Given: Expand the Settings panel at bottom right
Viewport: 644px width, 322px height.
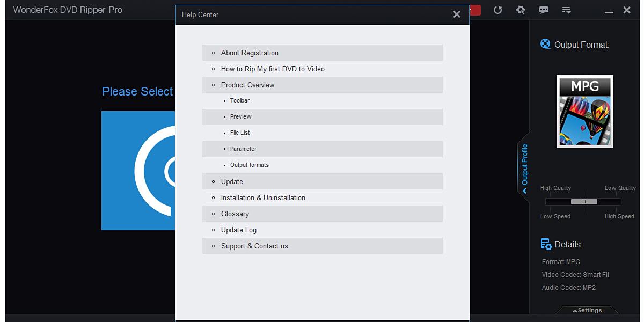Looking at the screenshot, I should pos(588,310).
